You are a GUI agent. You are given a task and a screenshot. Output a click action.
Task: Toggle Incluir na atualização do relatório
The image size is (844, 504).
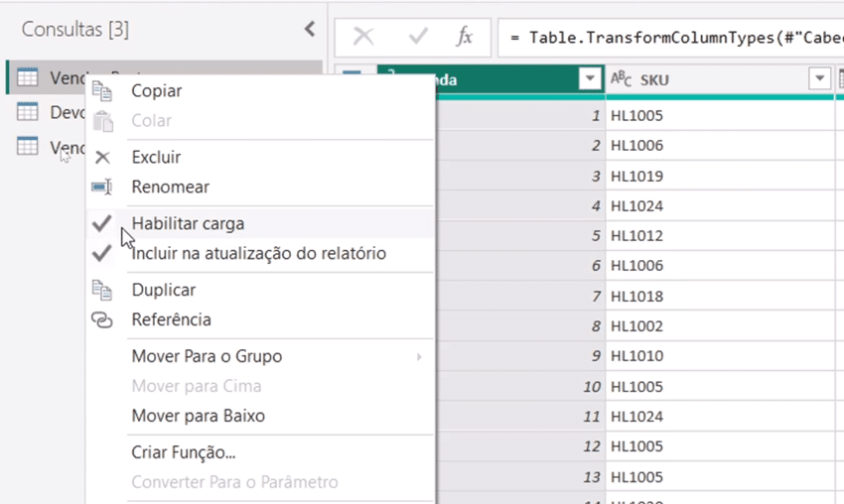260,253
